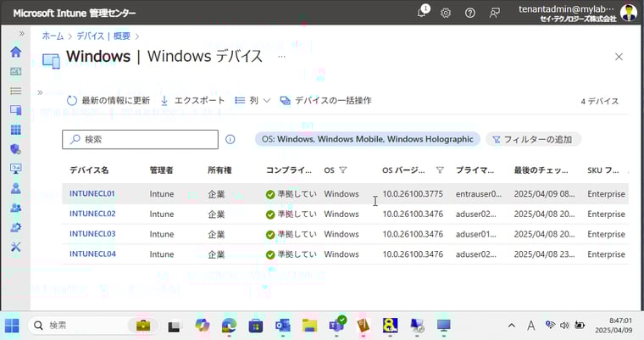Image resolution: width=644 pixels, height=340 pixels.
Task: Open the feedback icon in header
Action: click(495, 14)
